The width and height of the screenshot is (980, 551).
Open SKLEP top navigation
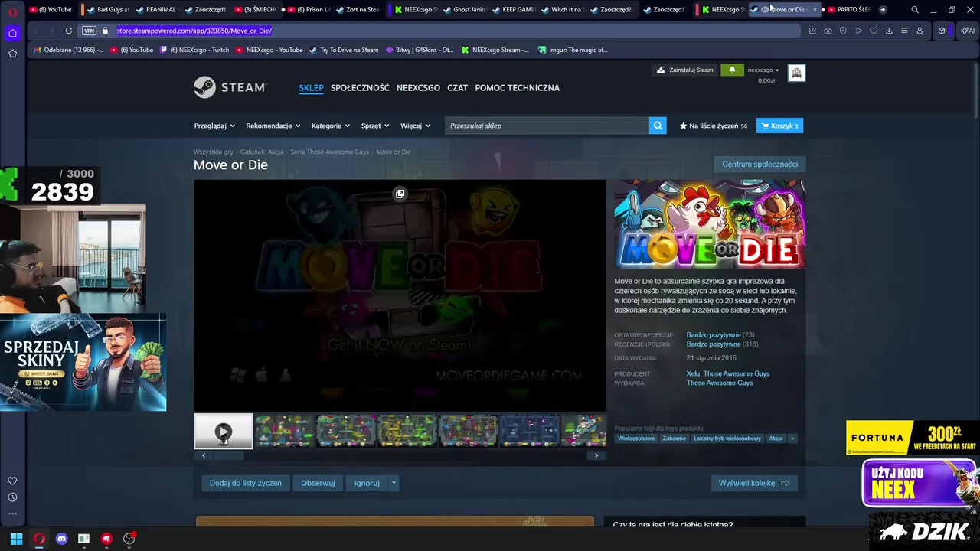pyautogui.click(x=311, y=88)
